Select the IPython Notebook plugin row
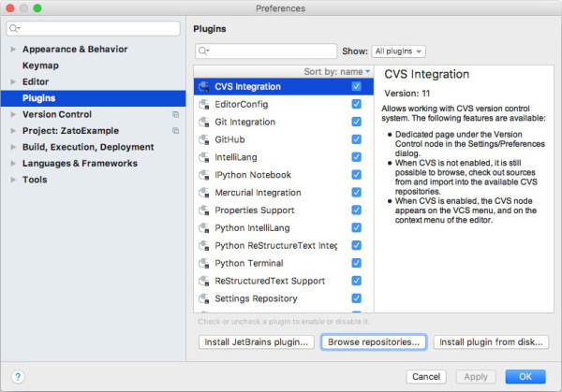This screenshot has width=562, height=392. tap(284, 175)
